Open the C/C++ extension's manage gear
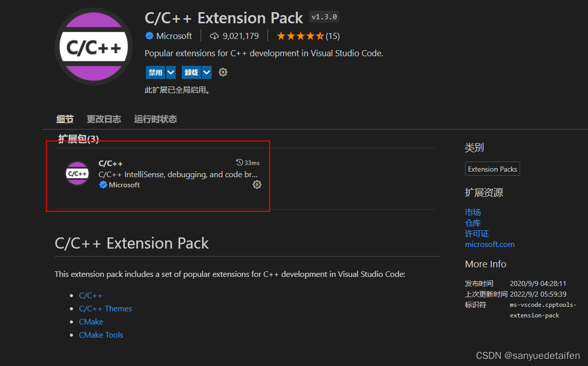The height and width of the screenshot is (366, 588). (x=257, y=184)
